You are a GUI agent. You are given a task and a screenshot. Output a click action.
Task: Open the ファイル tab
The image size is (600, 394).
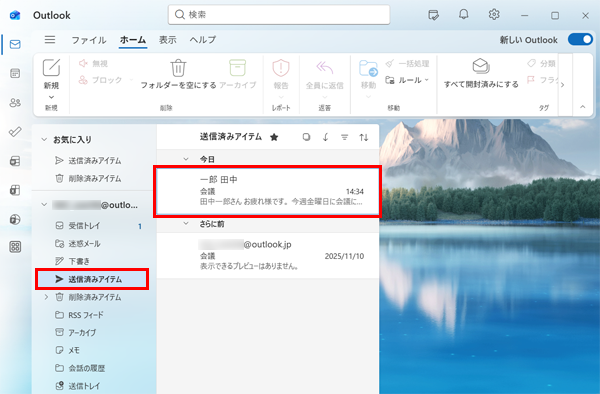[x=89, y=40]
